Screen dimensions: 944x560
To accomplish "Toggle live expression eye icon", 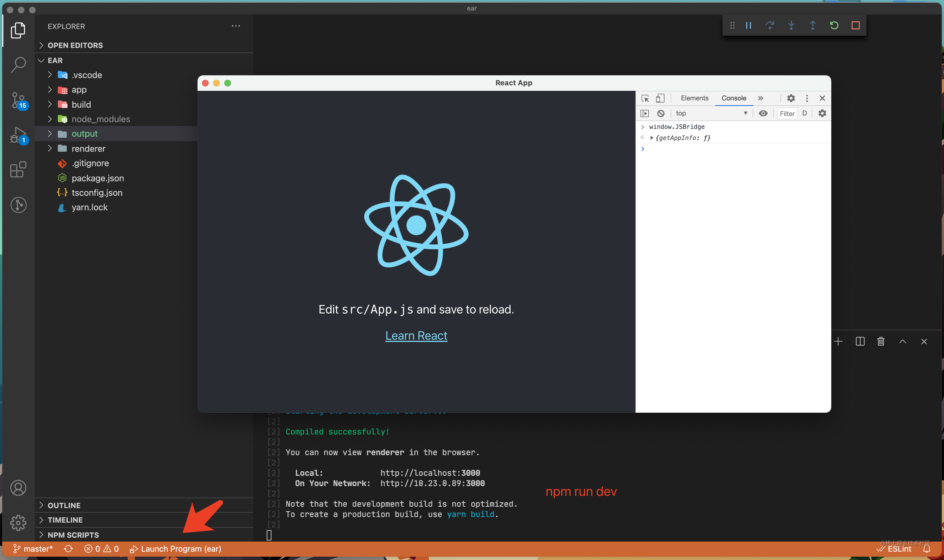I will pyautogui.click(x=763, y=113).
